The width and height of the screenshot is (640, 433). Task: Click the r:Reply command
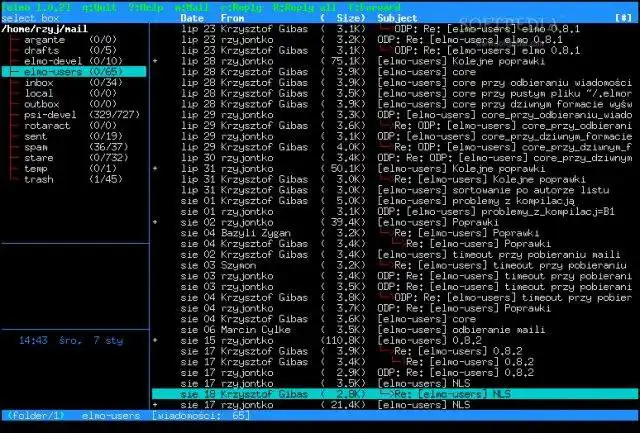click(x=241, y=7)
